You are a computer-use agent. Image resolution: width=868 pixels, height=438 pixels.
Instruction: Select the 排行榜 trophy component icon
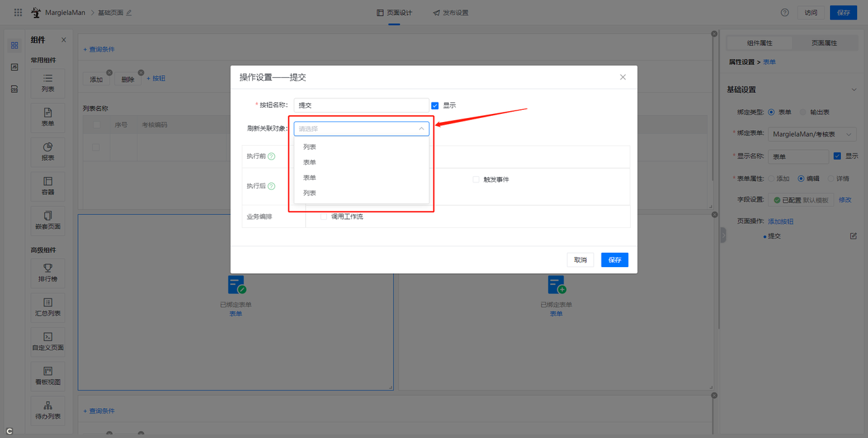tap(48, 268)
